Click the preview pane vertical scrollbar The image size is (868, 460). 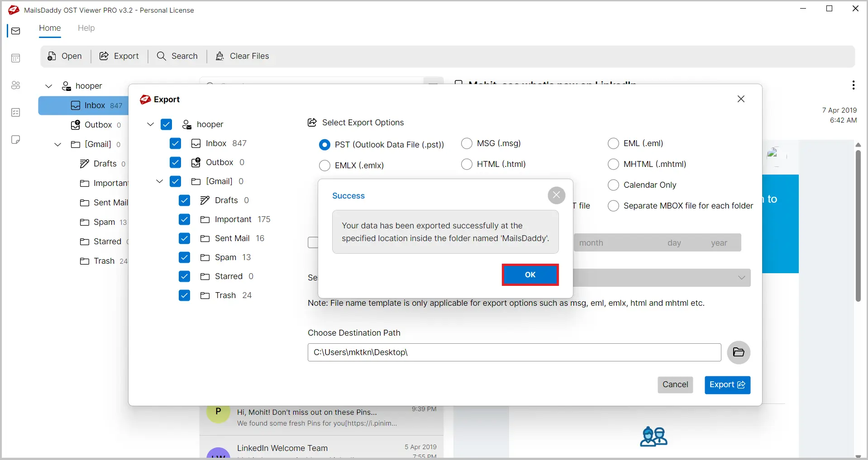pos(858,226)
